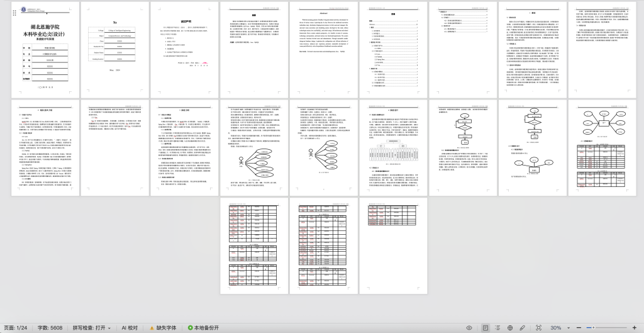The width and height of the screenshot is (644, 333).
Task: Select the English Abstract page thumbnail
Action: pos(324,50)
